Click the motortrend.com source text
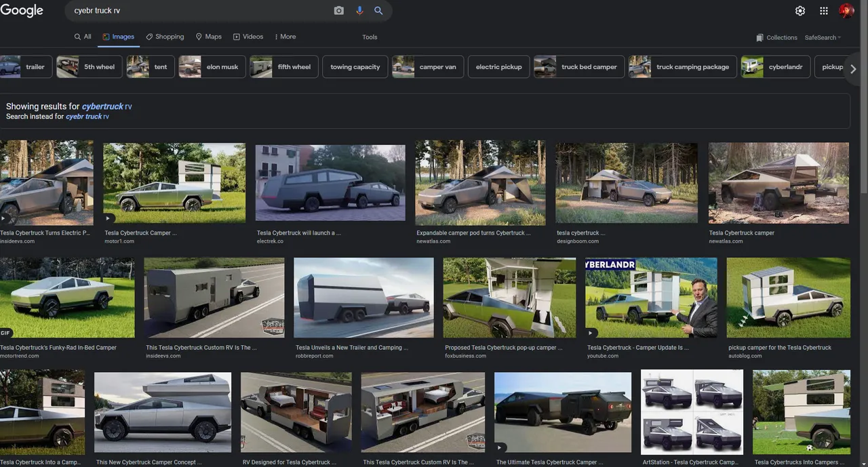The height and width of the screenshot is (467, 868). point(20,356)
